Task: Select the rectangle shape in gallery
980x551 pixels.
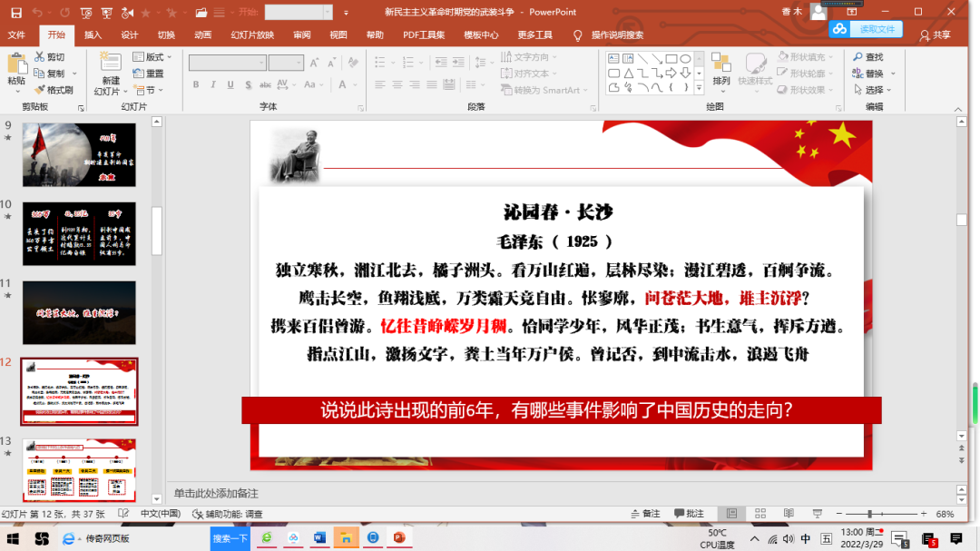Action: pos(671,59)
